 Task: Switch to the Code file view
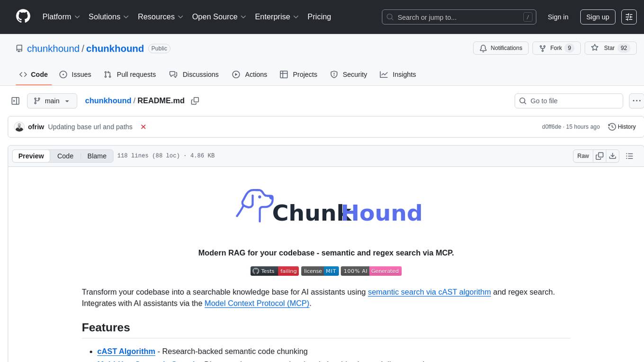click(x=65, y=156)
